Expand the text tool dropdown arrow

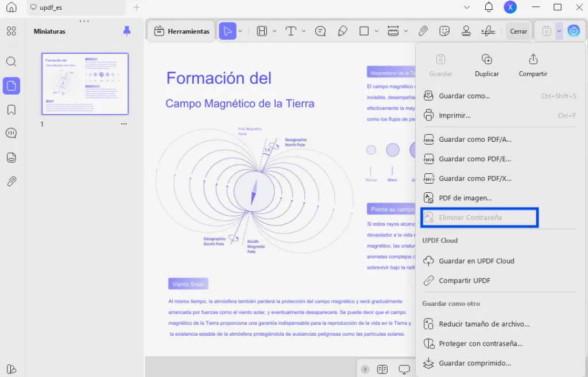[x=304, y=31]
